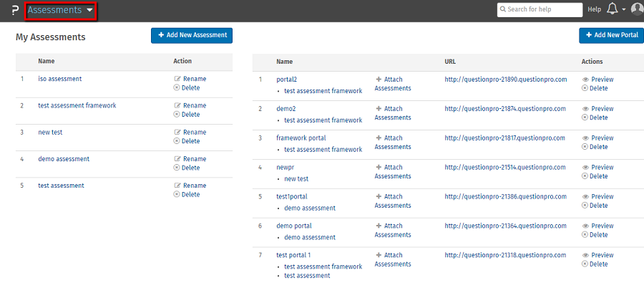
Task: Open the iso assessment link
Action: pyautogui.click(x=60, y=79)
